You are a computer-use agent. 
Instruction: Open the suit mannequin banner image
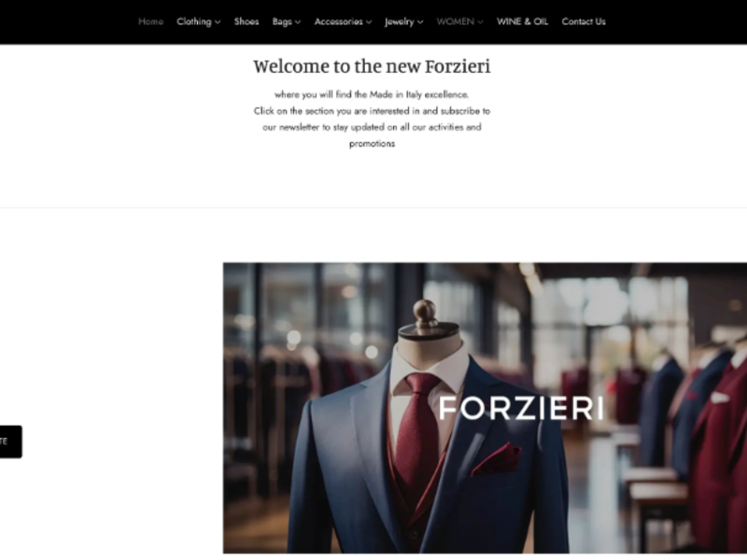tap(485, 408)
